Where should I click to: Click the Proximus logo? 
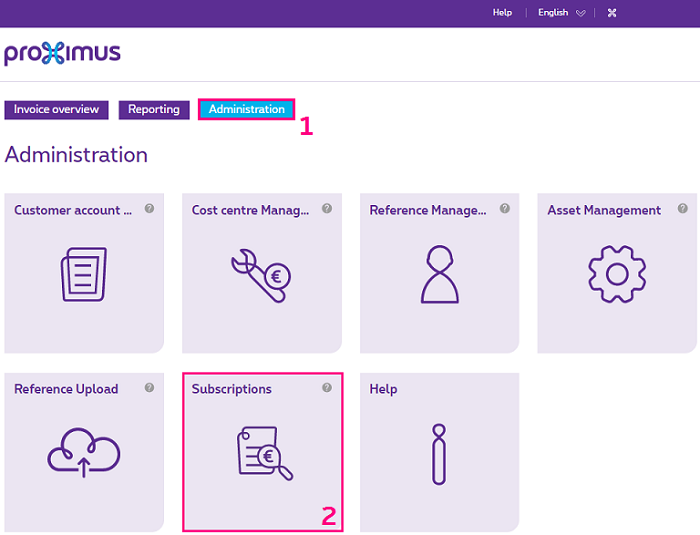[62, 54]
